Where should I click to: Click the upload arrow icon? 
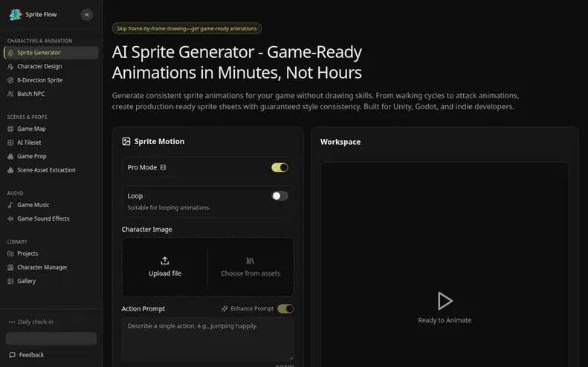coord(164,261)
